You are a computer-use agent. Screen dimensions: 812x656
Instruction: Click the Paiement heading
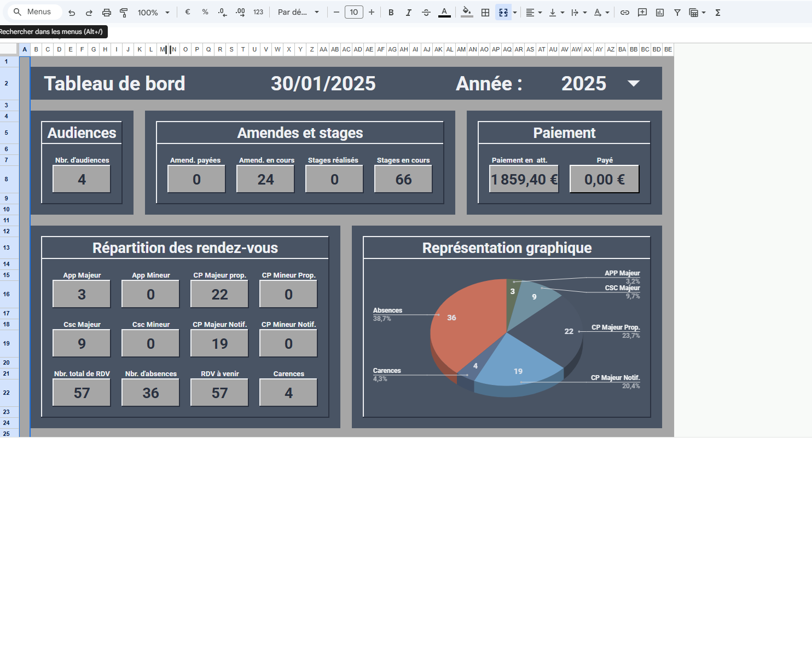tap(564, 133)
